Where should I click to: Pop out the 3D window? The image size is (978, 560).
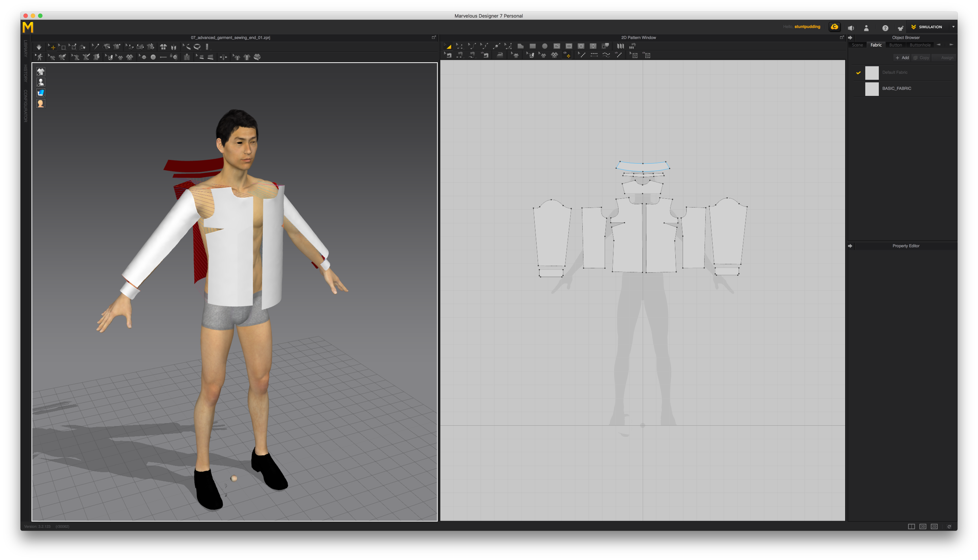click(434, 37)
